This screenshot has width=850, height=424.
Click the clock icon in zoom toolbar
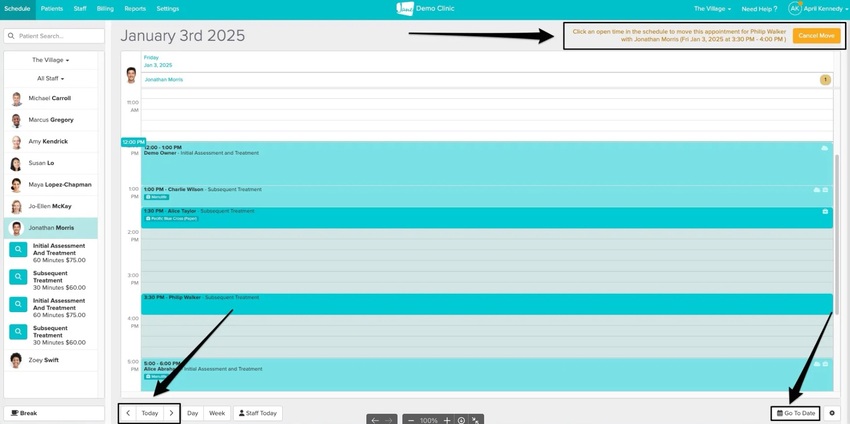[x=461, y=420]
